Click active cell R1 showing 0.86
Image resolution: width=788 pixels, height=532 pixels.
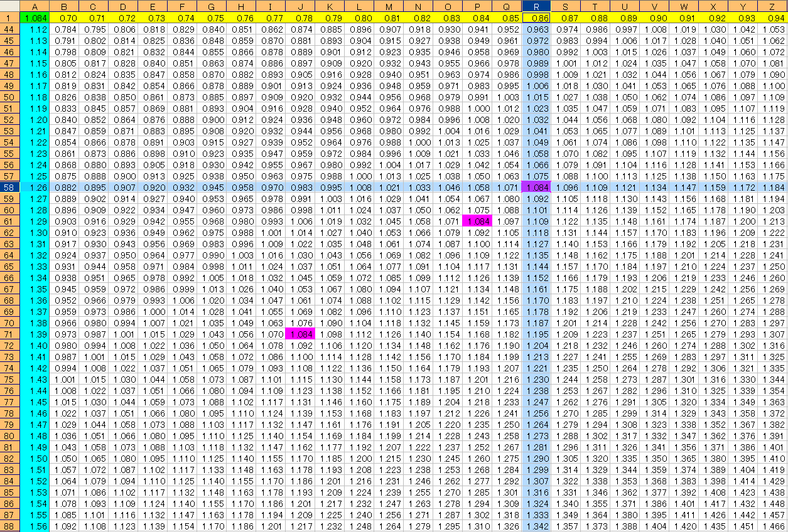[x=536, y=18]
